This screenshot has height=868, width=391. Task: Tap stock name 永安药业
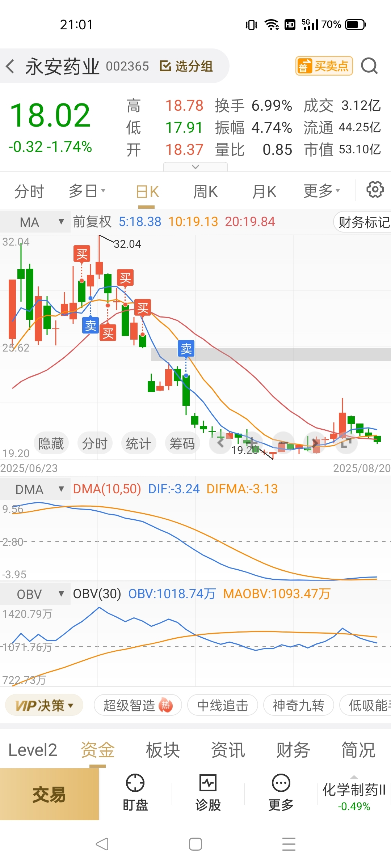tap(62, 67)
